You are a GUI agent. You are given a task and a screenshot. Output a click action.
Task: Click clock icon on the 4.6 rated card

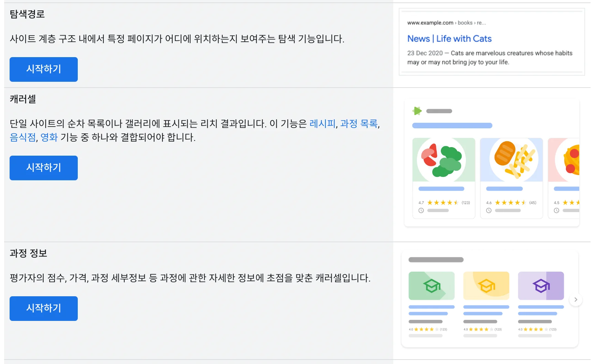[489, 211]
